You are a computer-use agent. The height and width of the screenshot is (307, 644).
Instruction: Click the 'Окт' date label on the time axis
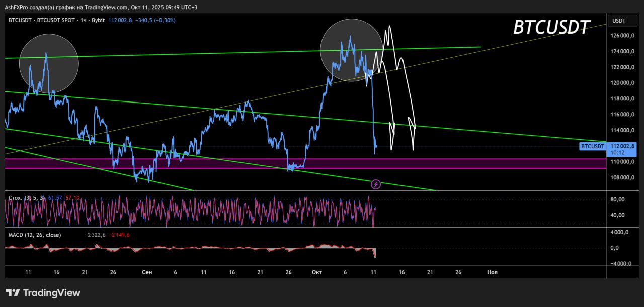pos(316,272)
